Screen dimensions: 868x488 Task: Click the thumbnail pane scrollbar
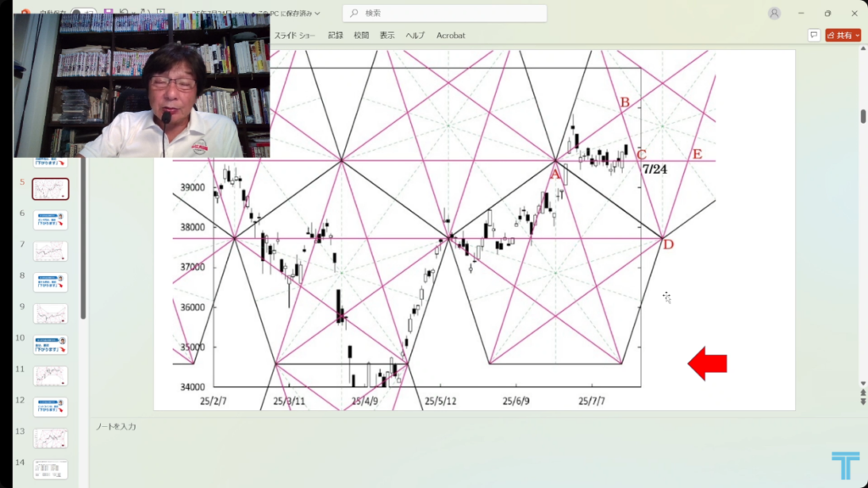(x=83, y=238)
